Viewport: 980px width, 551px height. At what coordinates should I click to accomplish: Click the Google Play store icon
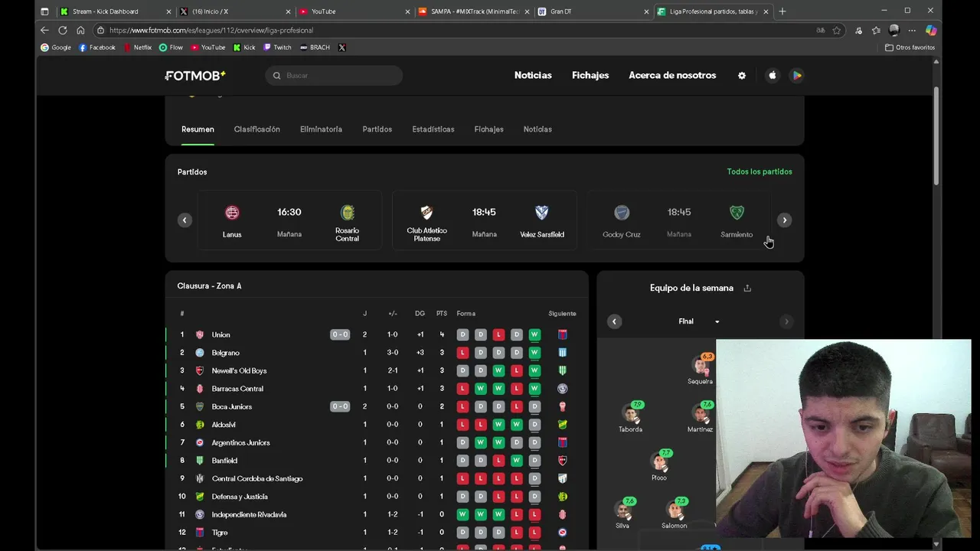click(796, 75)
